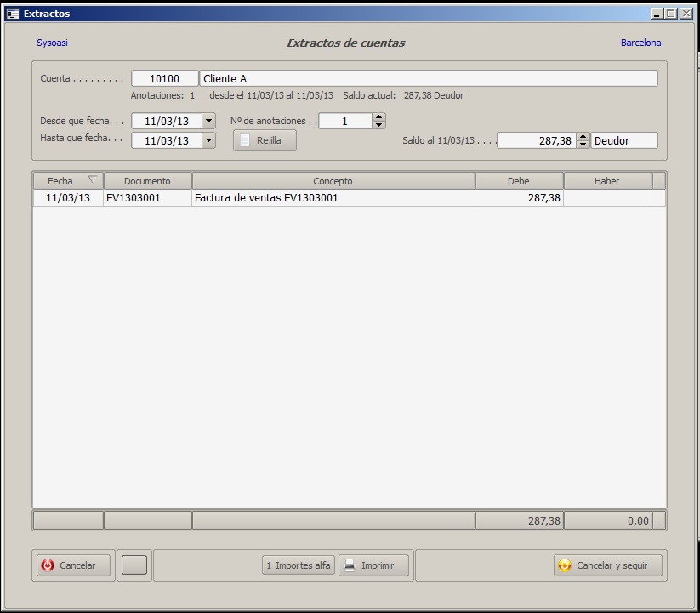Click the Cancelar button label
The width and height of the screenshot is (700, 613).
click(77, 565)
